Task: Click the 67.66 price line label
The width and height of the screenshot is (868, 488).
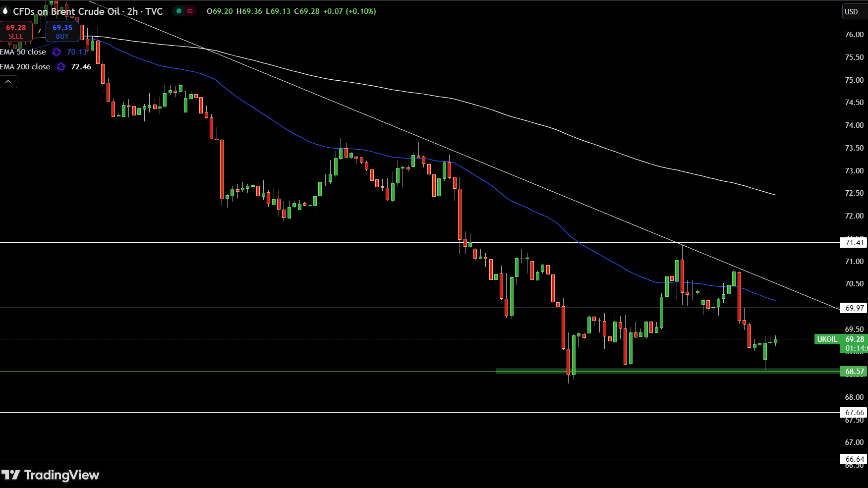Action: [x=854, y=412]
